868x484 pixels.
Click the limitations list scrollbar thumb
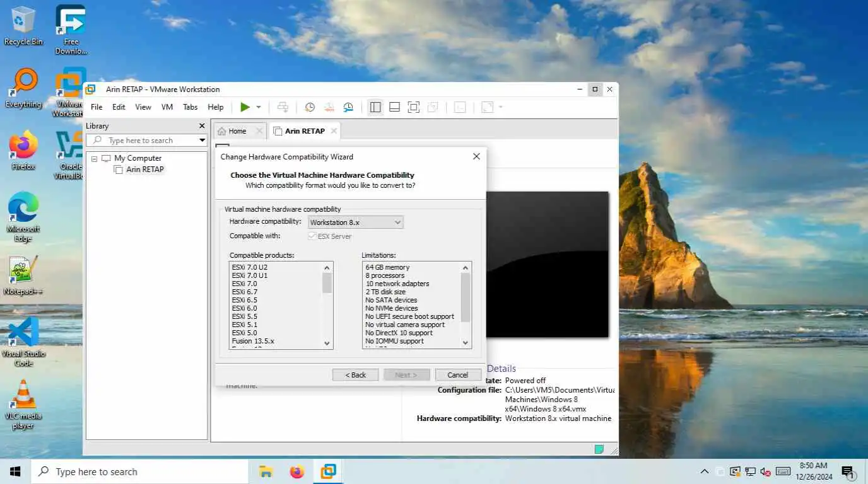point(466,297)
